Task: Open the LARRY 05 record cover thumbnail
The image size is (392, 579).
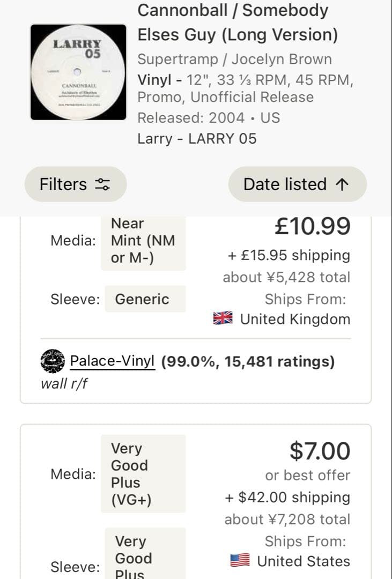Action: click(78, 72)
